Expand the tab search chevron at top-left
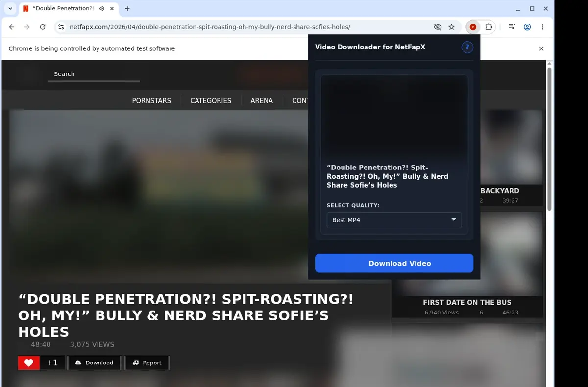Image resolution: width=588 pixels, height=387 pixels. [x=10, y=9]
